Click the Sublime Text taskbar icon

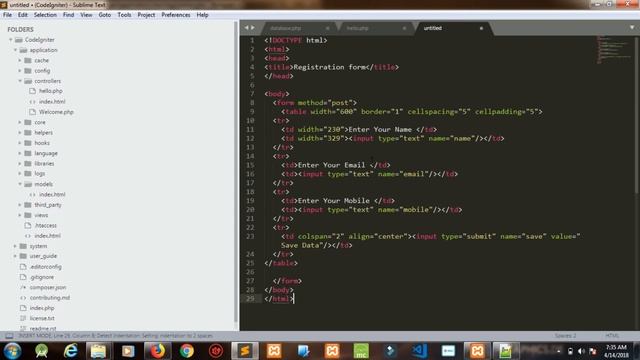pyautogui.click(x=245, y=351)
